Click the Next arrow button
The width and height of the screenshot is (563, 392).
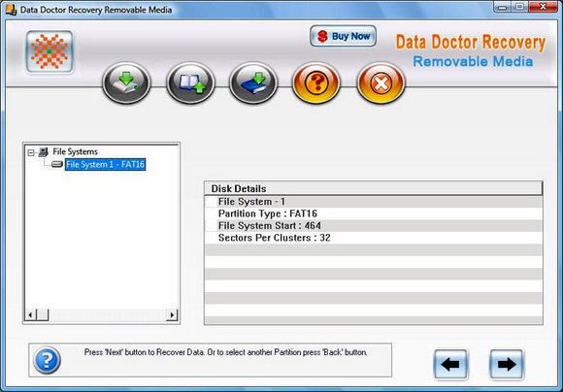point(507,365)
